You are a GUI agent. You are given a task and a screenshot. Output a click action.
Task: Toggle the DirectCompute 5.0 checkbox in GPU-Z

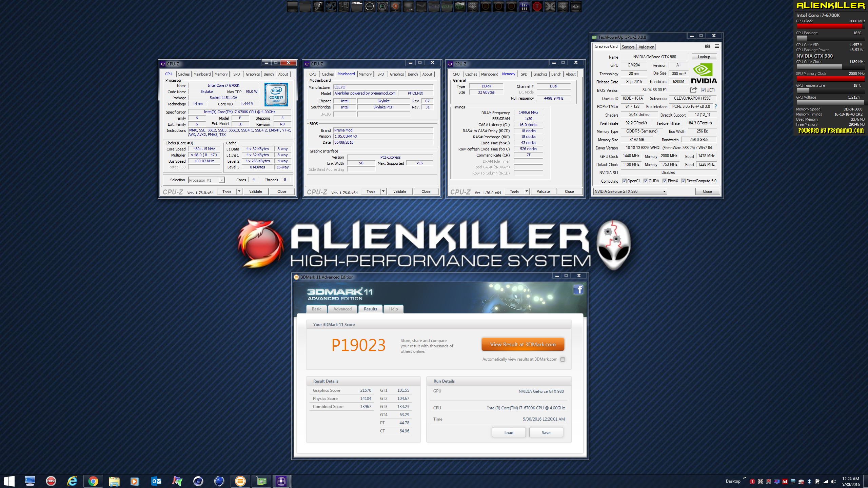[684, 181]
